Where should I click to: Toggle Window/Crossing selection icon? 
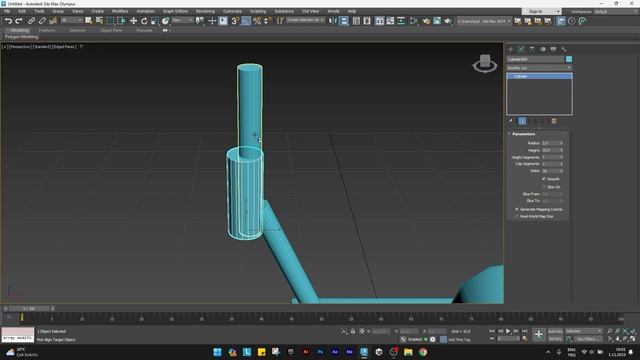[121, 21]
